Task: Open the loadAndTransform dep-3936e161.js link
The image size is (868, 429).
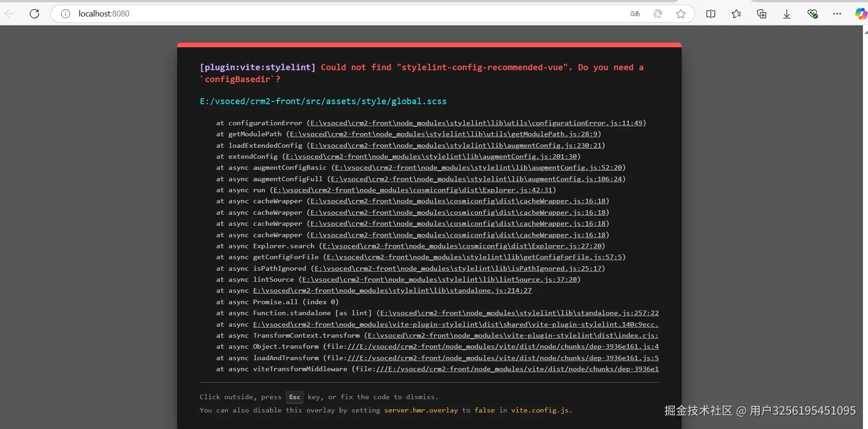Action: (503, 358)
